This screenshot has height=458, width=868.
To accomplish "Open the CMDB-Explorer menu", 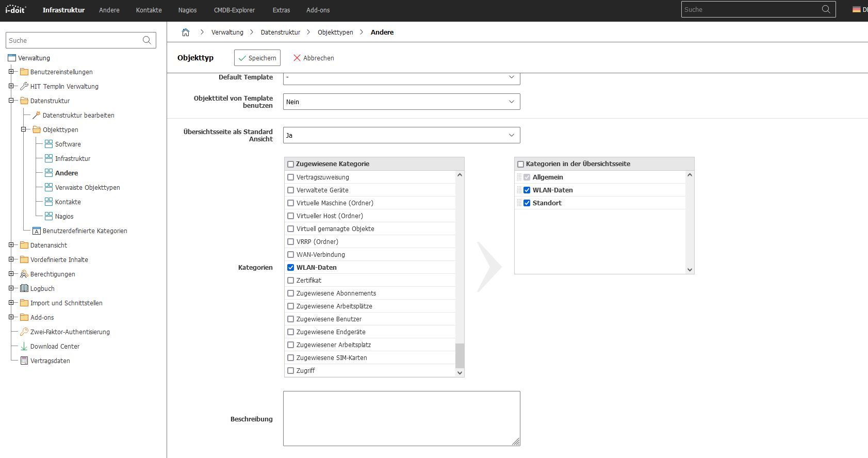I will click(x=235, y=10).
